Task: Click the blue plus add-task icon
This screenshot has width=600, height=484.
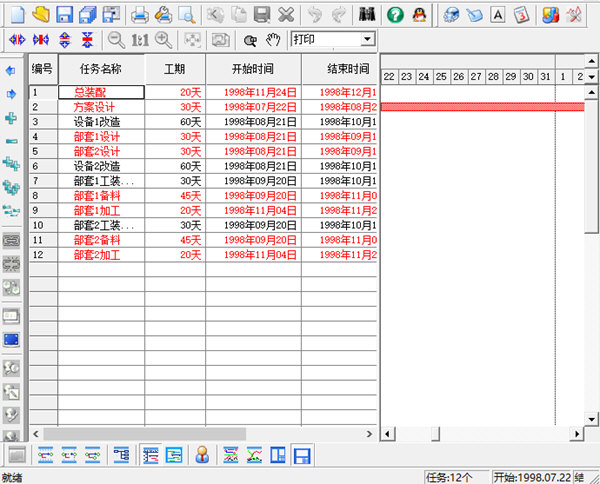Action: (x=12, y=118)
